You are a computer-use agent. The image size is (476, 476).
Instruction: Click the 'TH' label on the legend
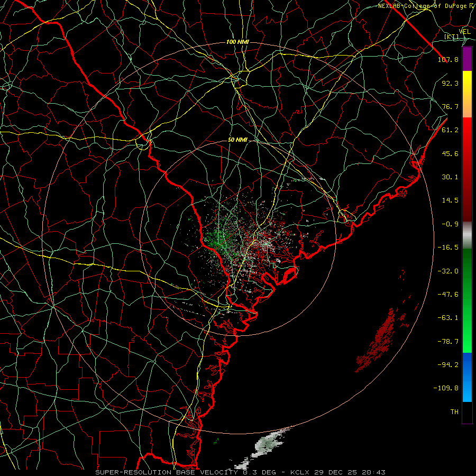click(454, 412)
